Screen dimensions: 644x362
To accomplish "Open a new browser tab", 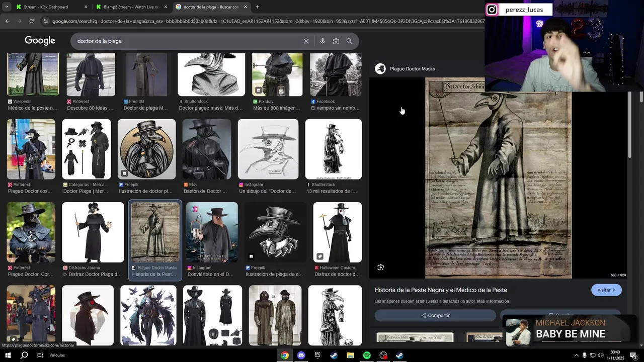I will click(x=258, y=7).
